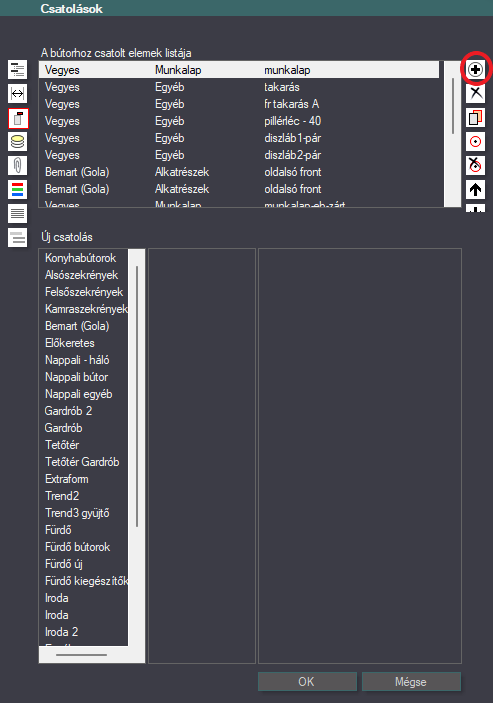This screenshot has height=703, width=493.
Task: Click the horizontal width-arrows icon in the sidebar
Action: click(x=17, y=93)
